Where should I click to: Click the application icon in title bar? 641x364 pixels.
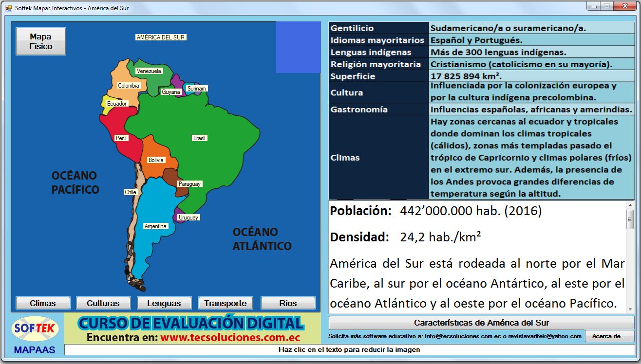pos(8,8)
